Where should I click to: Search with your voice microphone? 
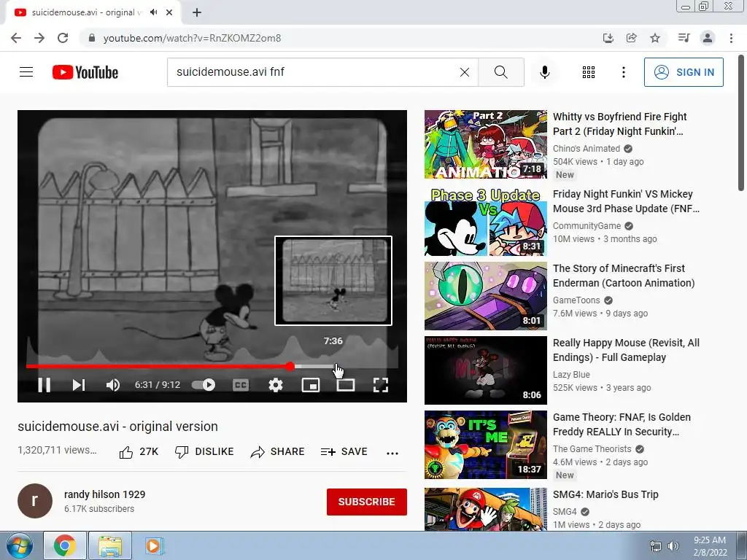(544, 72)
